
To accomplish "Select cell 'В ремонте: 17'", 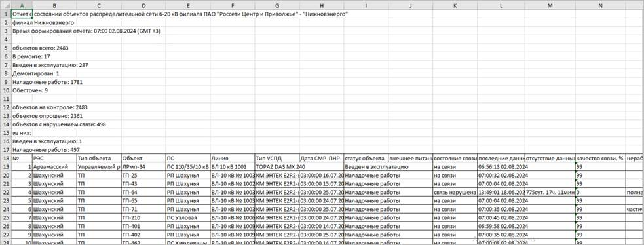I will (x=31, y=56).
